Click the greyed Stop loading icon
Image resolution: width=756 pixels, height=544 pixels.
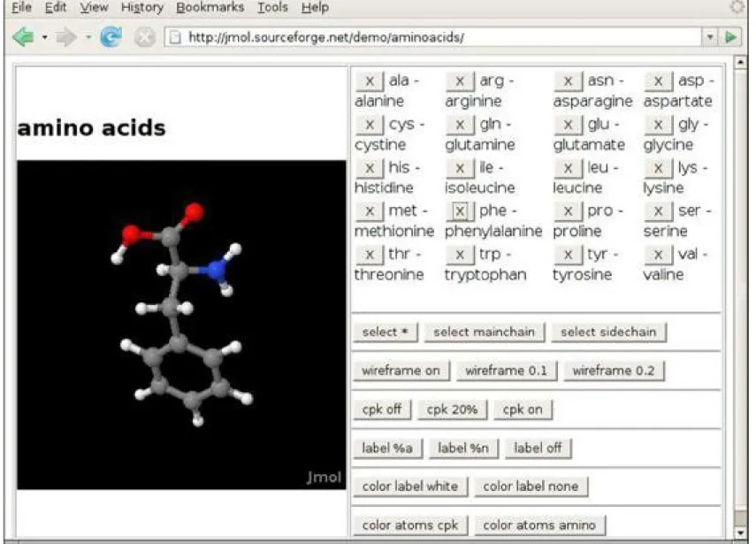(x=144, y=37)
